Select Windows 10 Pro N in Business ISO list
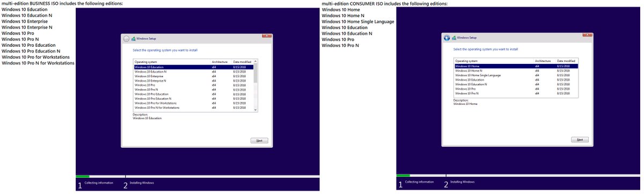 click(193, 90)
